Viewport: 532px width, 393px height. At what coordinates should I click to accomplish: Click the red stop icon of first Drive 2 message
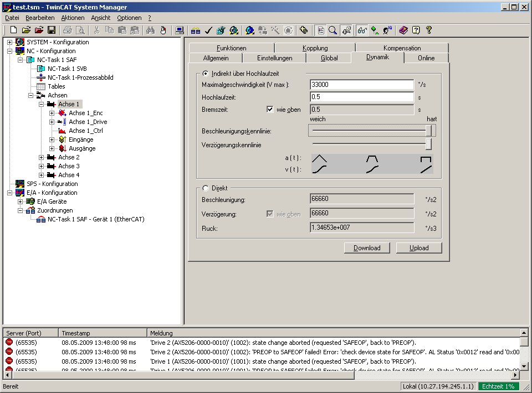(9, 343)
